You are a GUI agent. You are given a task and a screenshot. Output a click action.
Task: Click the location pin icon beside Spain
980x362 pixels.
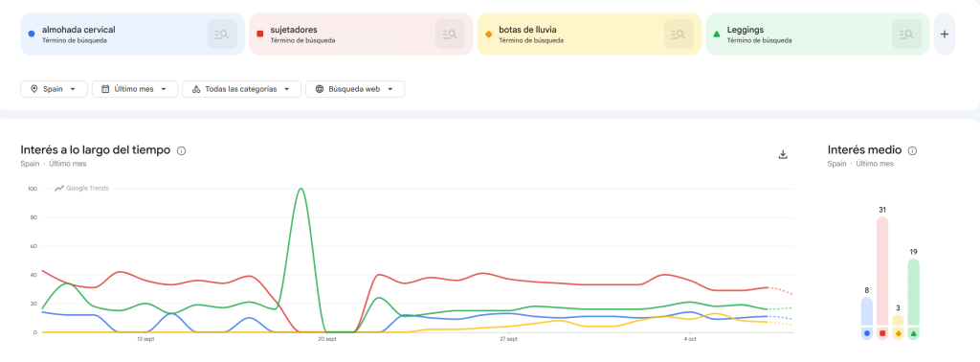pyautogui.click(x=33, y=89)
